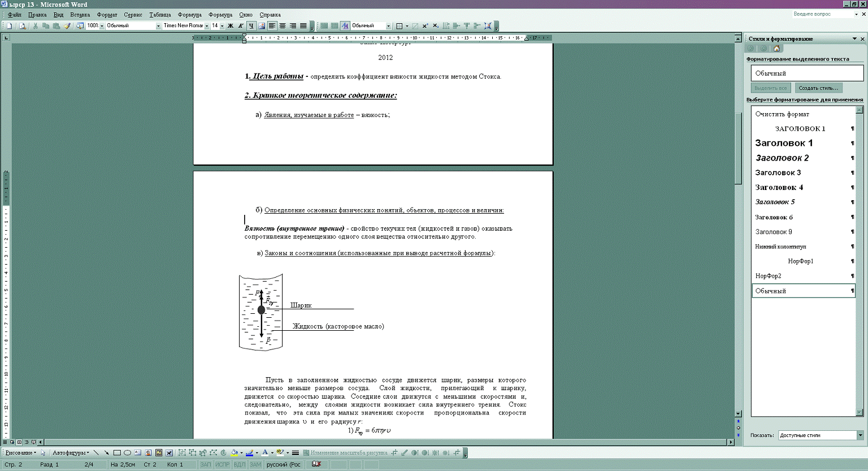Screen dimensions: 868x471
Task: Open the font size dropdown
Action: [222, 26]
